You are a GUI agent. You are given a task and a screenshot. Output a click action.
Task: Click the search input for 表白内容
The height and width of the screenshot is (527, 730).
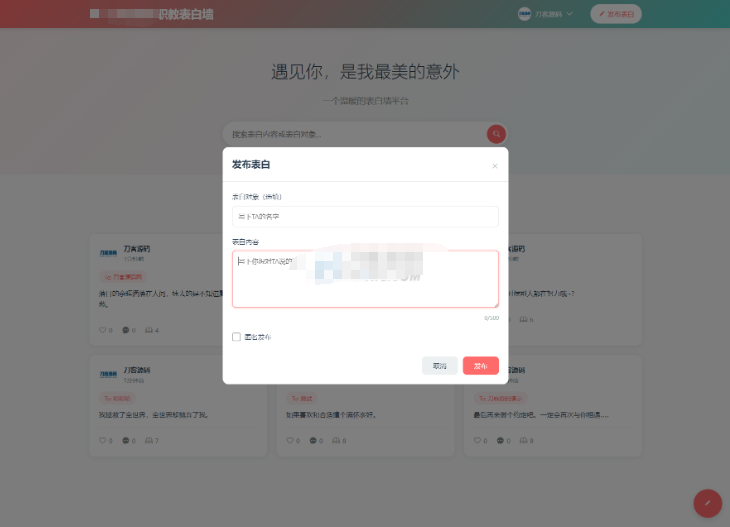pos(356,134)
